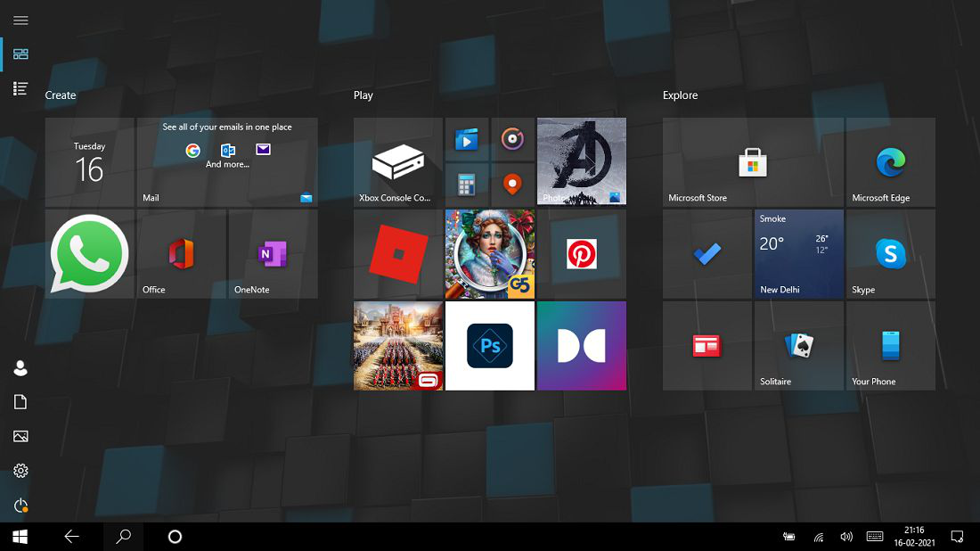980x551 pixels.
Task: Launch the Roblox tile
Action: pos(398,254)
